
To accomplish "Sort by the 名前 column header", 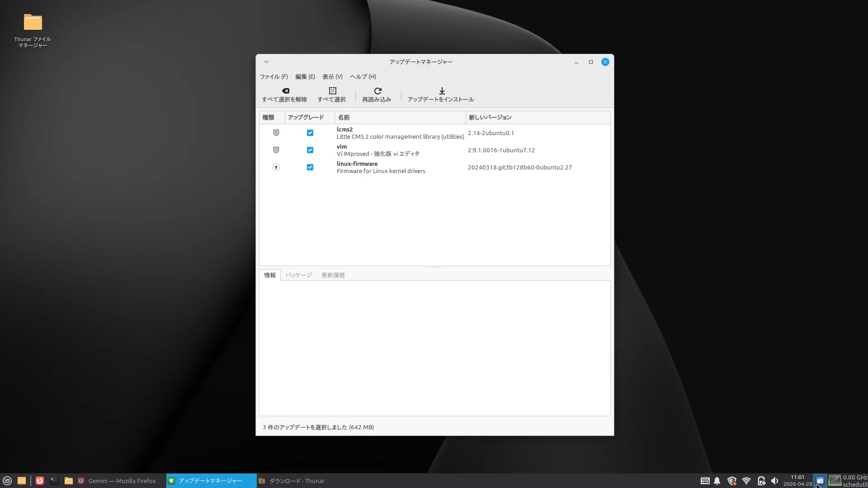I will pyautogui.click(x=400, y=117).
